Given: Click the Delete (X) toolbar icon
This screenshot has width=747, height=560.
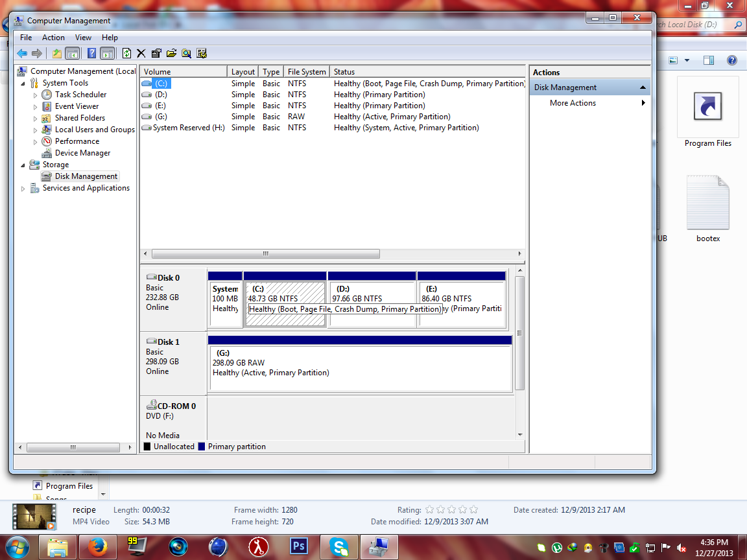Looking at the screenshot, I should click(x=141, y=53).
